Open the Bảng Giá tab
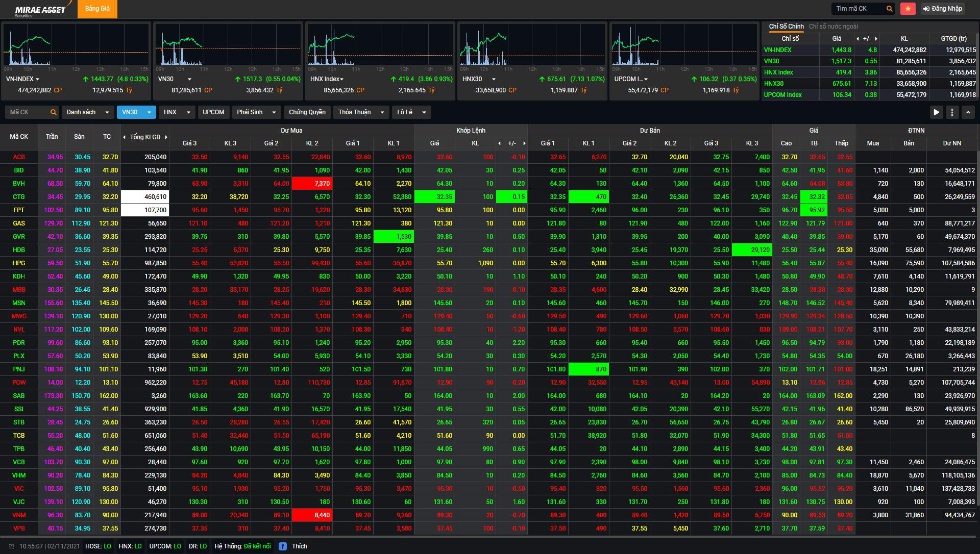Viewport: 980px width, 554px height. [x=97, y=9]
